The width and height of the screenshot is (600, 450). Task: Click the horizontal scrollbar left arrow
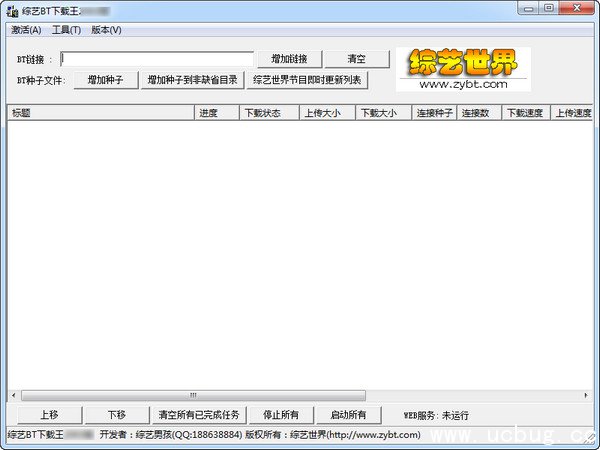click(14, 395)
